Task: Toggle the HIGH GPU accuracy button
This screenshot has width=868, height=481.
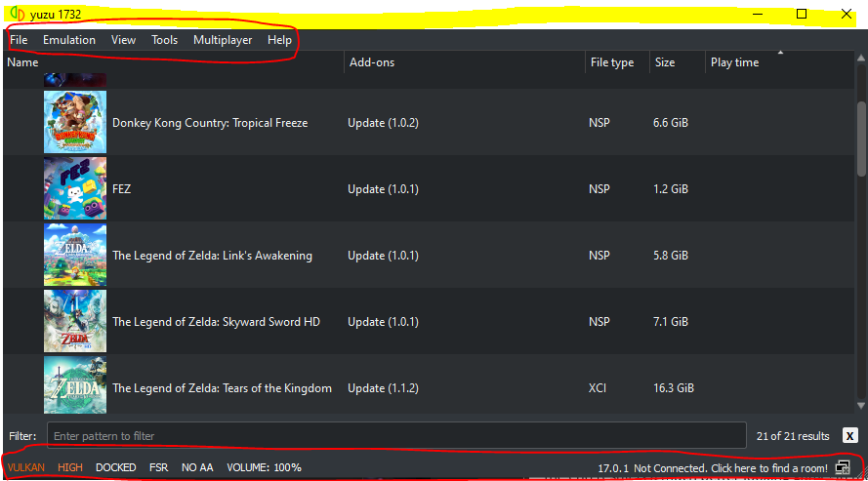Action: (70, 467)
